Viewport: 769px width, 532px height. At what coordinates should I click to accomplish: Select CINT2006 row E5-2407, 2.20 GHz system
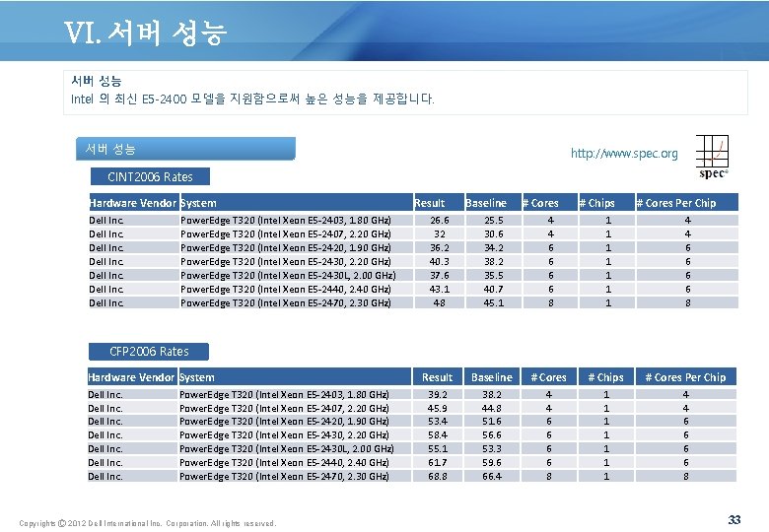pos(286,234)
